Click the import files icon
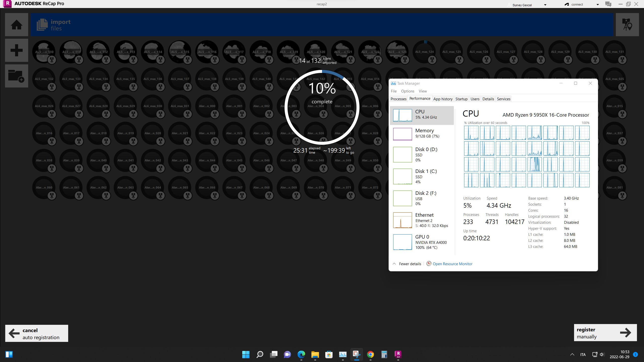The image size is (644, 362). (x=42, y=25)
